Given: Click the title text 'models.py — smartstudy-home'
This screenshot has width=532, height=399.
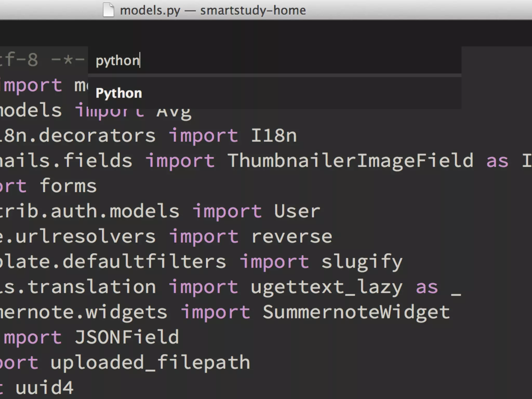Looking at the screenshot, I should (213, 10).
